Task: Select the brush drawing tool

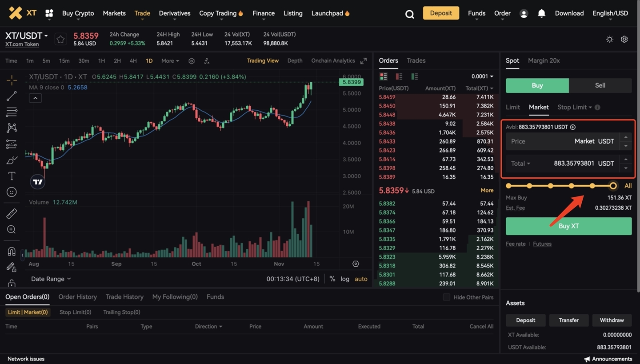Action: [12, 160]
